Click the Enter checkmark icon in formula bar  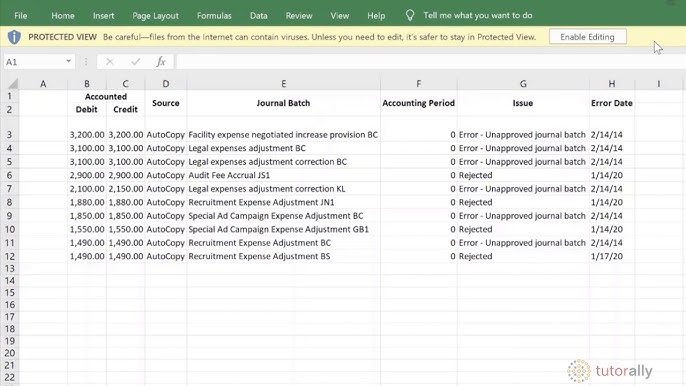[136, 62]
